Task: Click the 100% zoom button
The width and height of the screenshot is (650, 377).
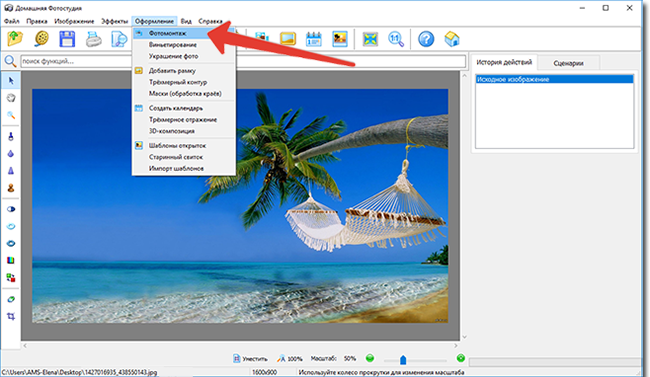Action: [290, 358]
